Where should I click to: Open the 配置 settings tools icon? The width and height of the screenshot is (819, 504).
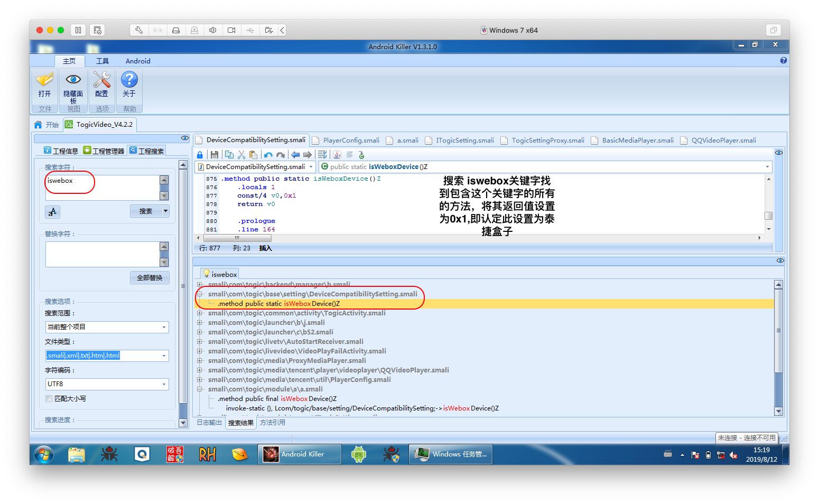click(101, 80)
